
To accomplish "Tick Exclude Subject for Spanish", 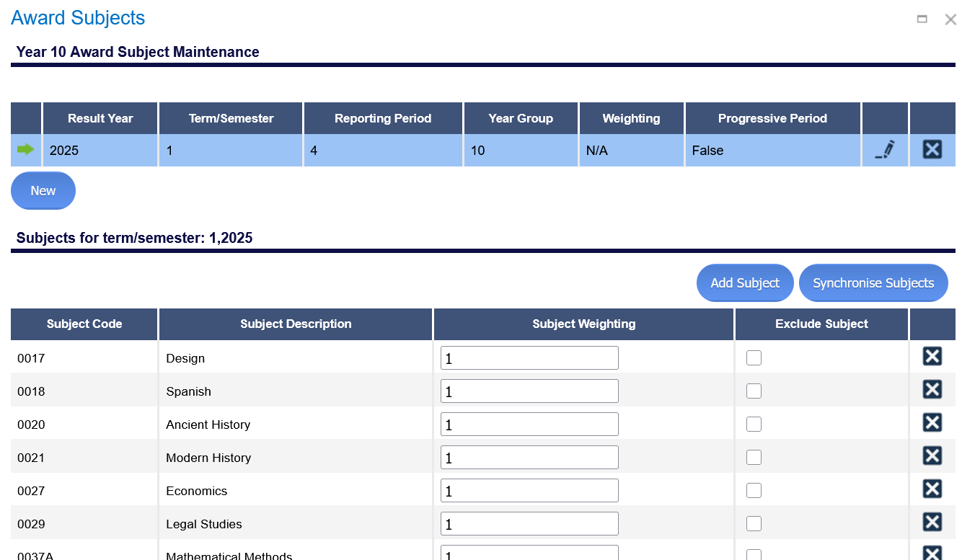I will click(x=754, y=391).
